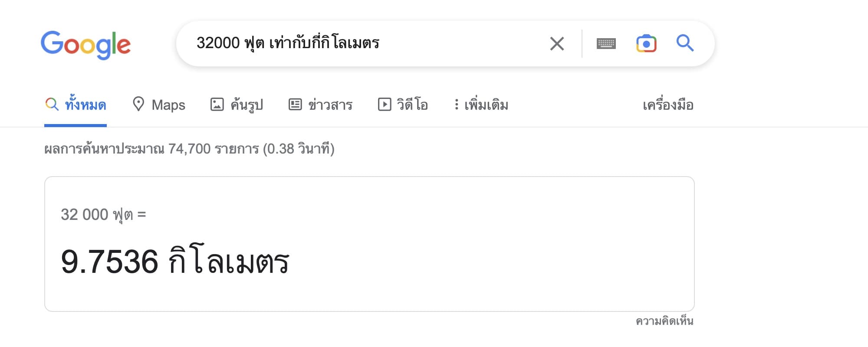Select the ทั้งหมด results tab

(x=85, y=105)
